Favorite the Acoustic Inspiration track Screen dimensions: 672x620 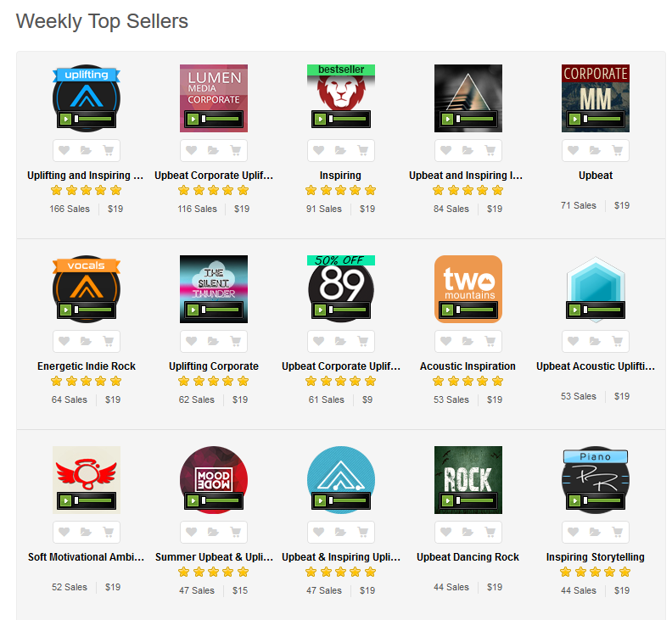[x=445, y=341]
